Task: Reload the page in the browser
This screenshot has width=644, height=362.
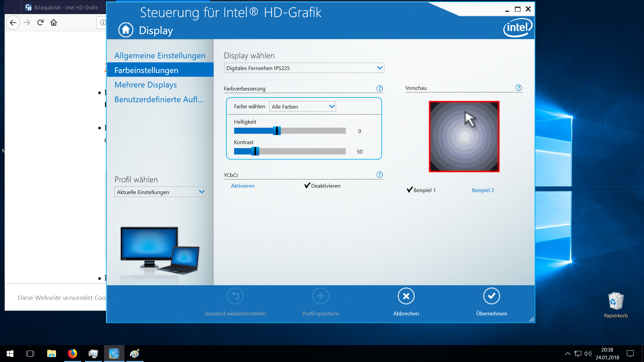Action: pos(40,22)
